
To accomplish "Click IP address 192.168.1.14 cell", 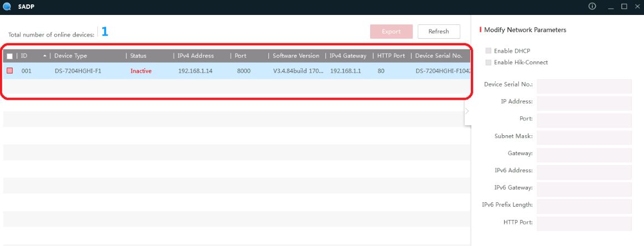I will [195, 71].
